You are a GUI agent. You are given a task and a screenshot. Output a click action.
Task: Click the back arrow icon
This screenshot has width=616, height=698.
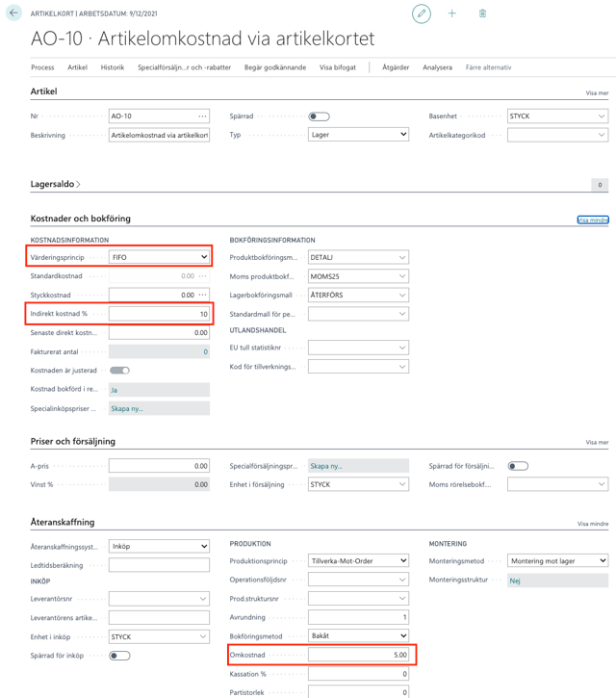click(x=13, y=13)
